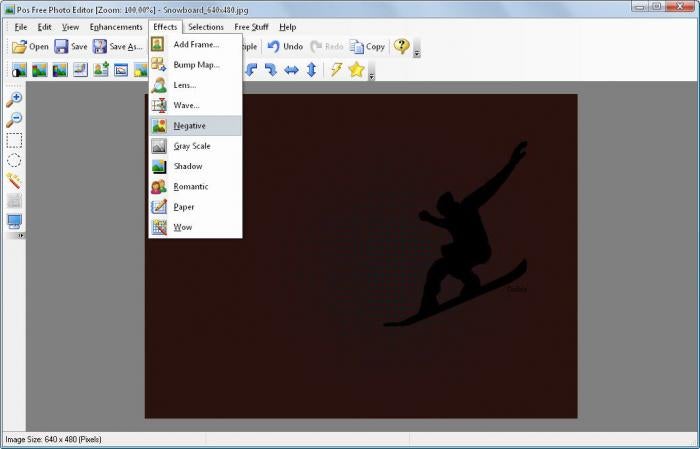Select the Zoom In magnifier tool
The image size is (700, 449).
[14, 99]
